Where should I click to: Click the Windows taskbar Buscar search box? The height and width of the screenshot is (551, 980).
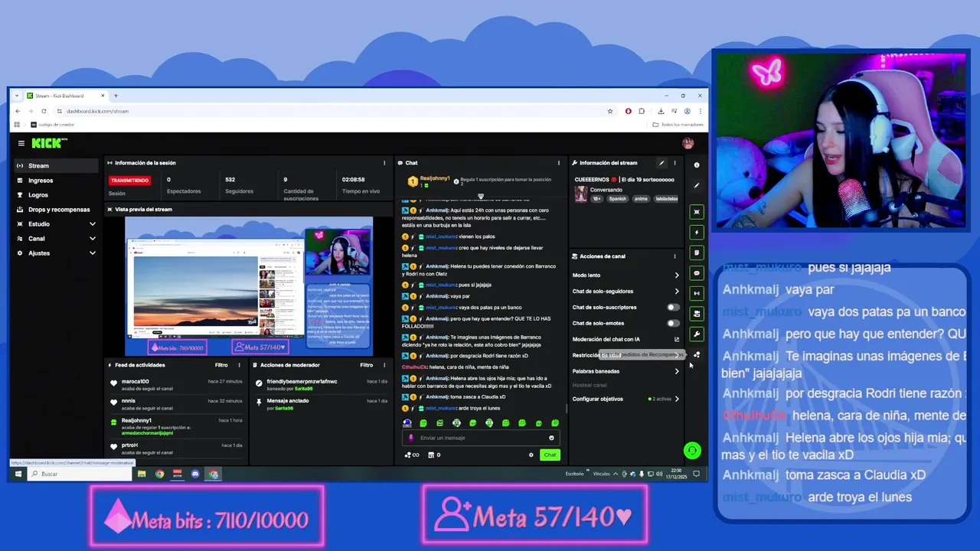[x=80, y=474]
